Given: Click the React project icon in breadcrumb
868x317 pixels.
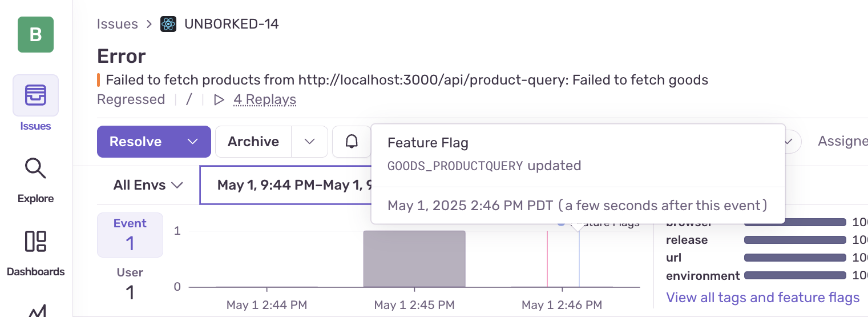Looking at the screenshot, I should (x=168, y=24).
